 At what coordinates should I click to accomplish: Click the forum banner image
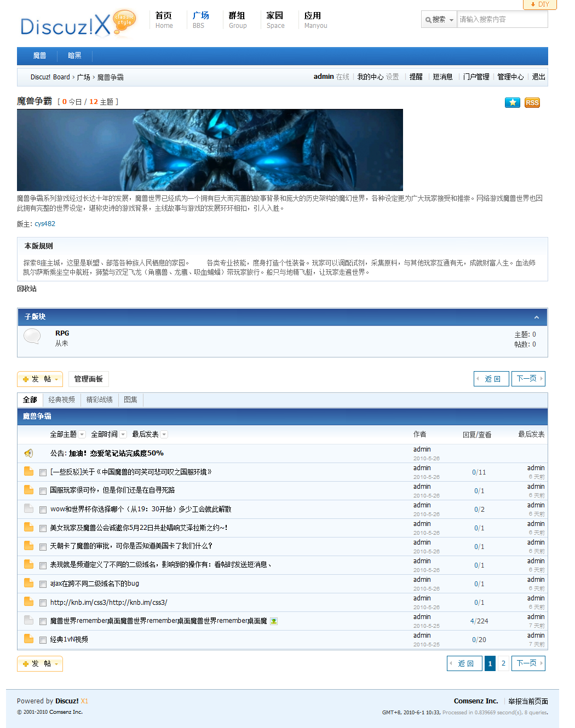[210, 150]
